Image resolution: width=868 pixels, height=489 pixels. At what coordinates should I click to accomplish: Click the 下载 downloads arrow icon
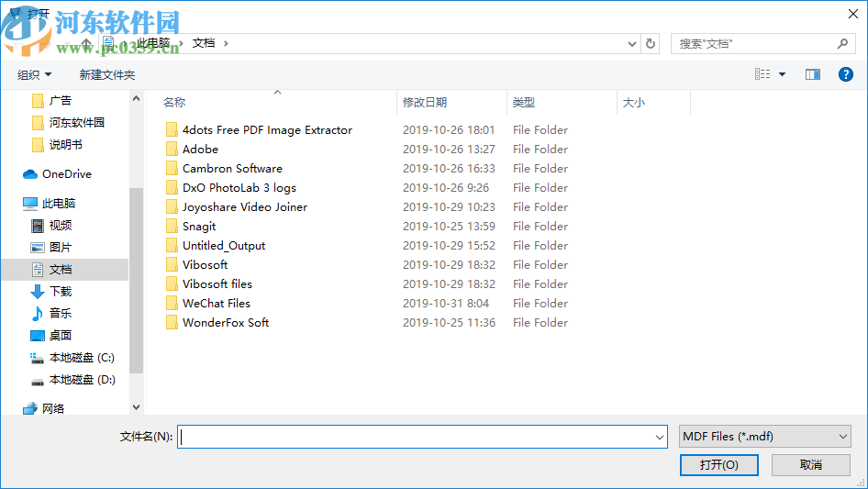tap(37, 292)
